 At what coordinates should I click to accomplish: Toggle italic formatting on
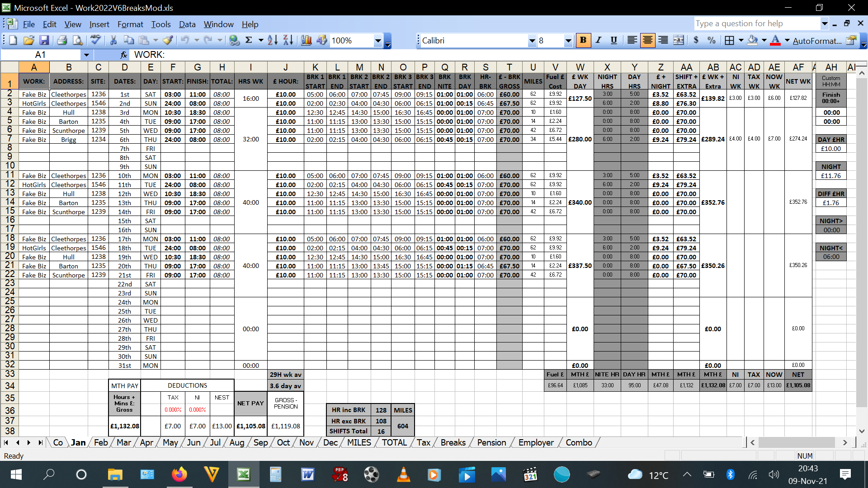tap(599, 40)
